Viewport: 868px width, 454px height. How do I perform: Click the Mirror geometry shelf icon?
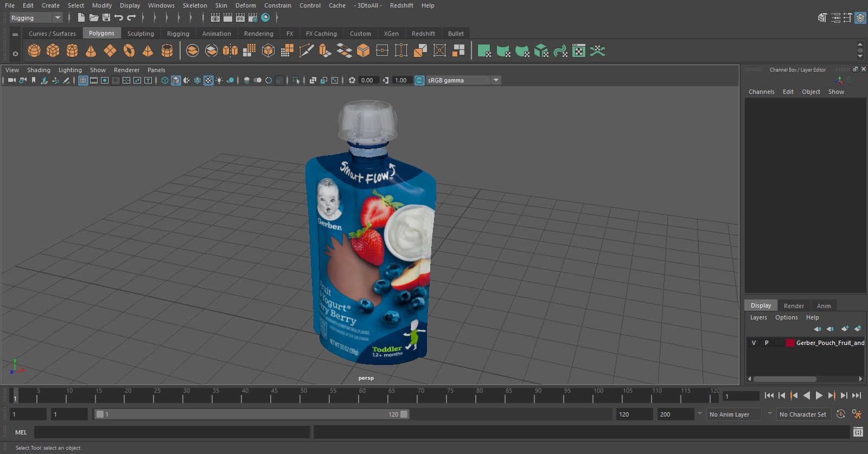pyautogui.click(x=230, y=51)
